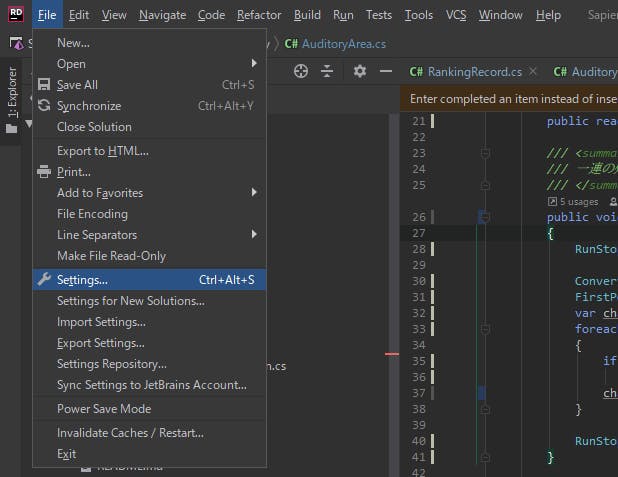The height and width of the screenshot is (477, 618).
Task: Click the red error stripe marker
Action: (x=392, y=354)
